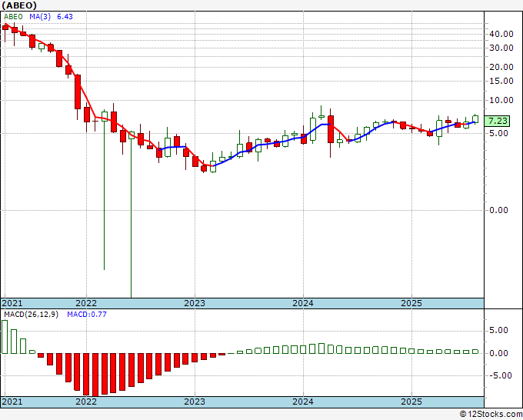
Task: Click the tallest green MACD bar at 2021
Action: pyautogui.click(x=5, y=337)
